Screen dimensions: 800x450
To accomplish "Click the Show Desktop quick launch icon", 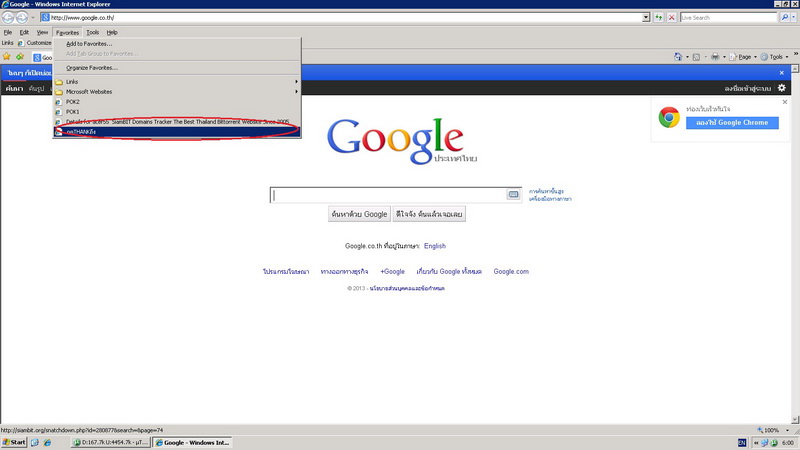I will coord(35,442).
